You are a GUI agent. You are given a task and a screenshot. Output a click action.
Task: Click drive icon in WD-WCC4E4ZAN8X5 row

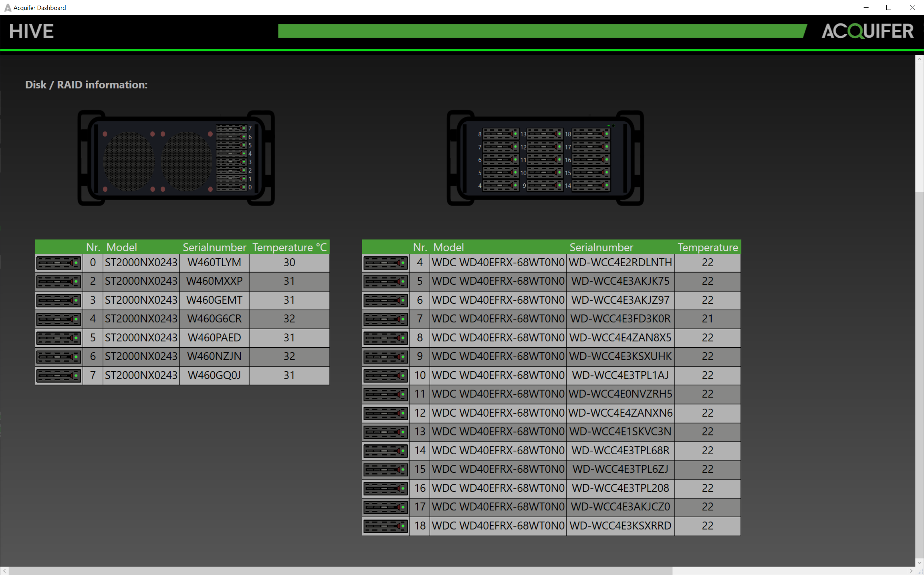click(386, 338)
